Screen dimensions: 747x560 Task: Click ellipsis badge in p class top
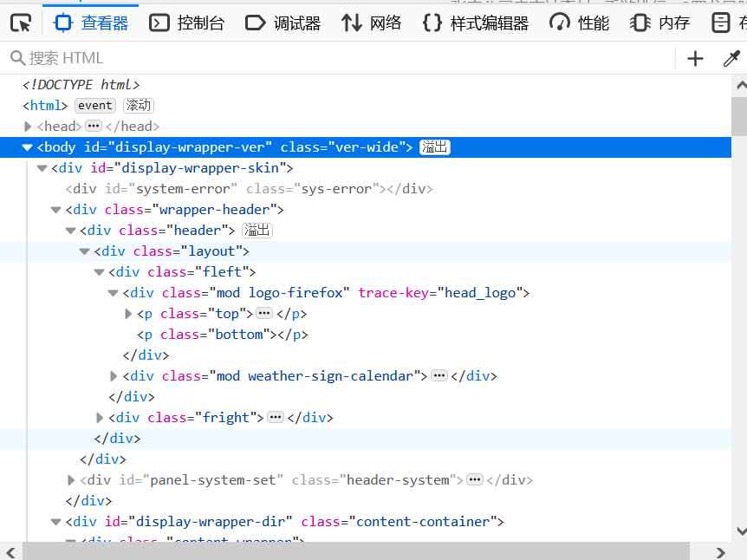264,314
